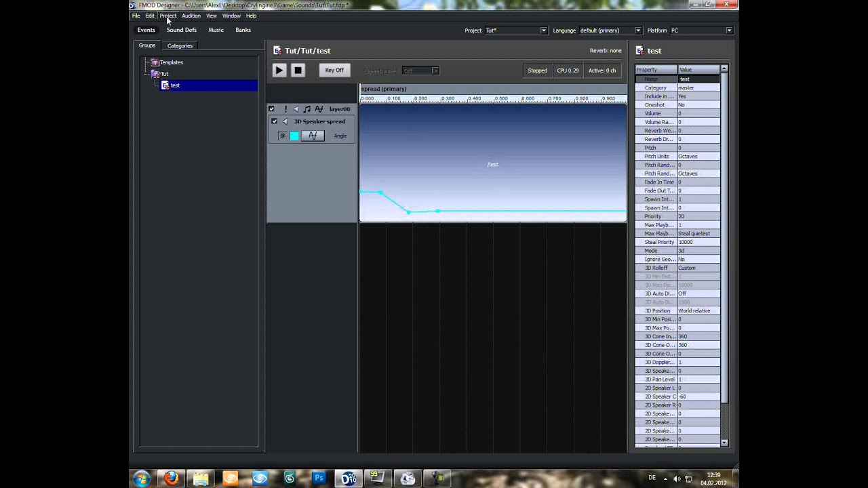Toggle the 3D Speaker spread effect checkbox

tap(274, 121)
